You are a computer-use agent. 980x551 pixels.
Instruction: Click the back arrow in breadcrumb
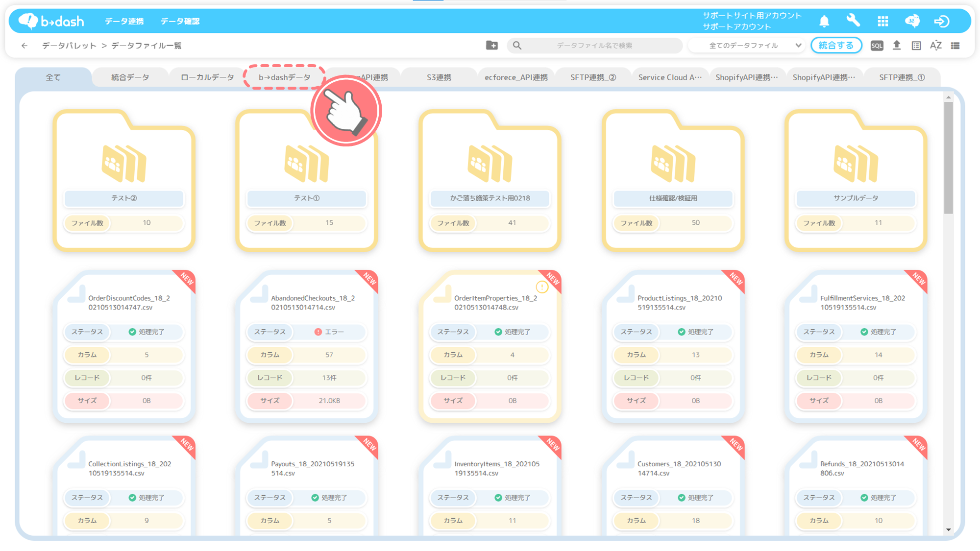point(24,46)
